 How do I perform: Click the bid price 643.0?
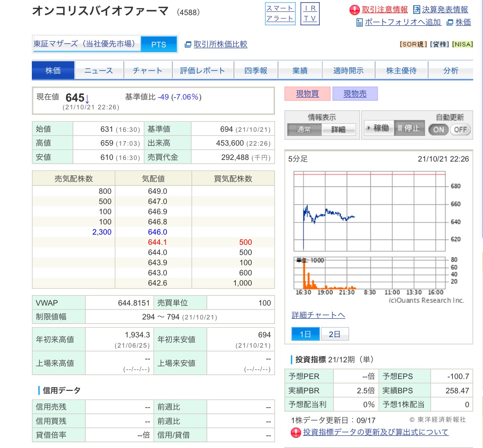click(157, 273)
